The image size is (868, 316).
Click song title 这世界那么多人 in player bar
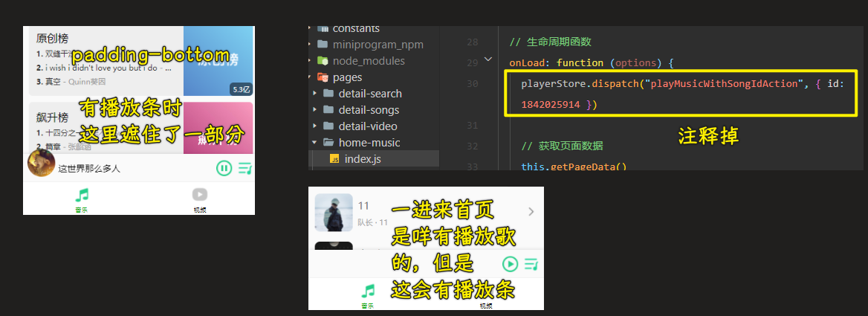tap(89, 168)
